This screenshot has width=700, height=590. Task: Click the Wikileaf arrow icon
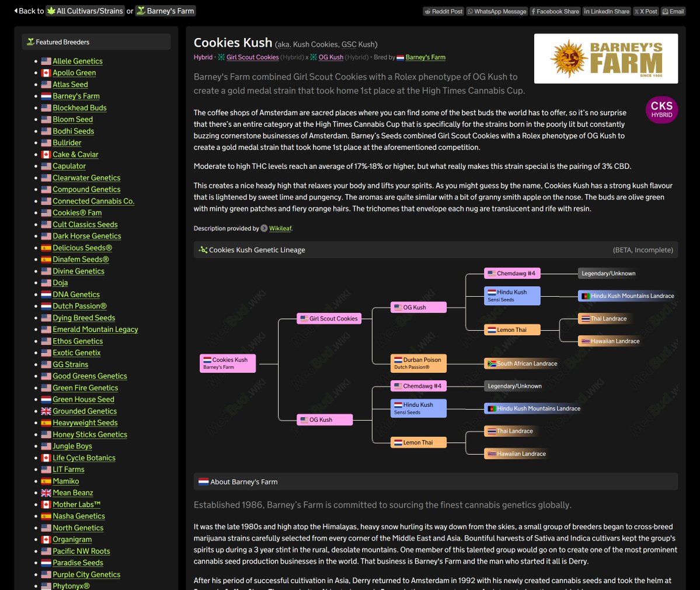pyautogui.click(x=264, y=228)
